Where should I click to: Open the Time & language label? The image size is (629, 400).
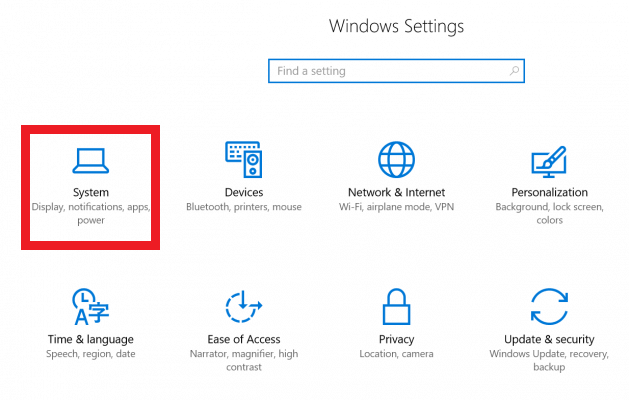(90, 339)
